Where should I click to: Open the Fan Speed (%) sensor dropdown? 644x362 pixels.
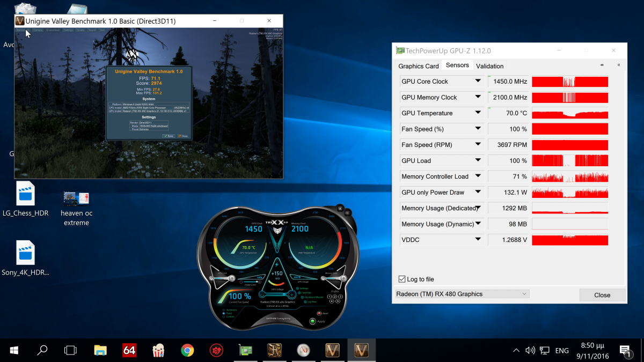pyautogui.click(x=478, y=129)
